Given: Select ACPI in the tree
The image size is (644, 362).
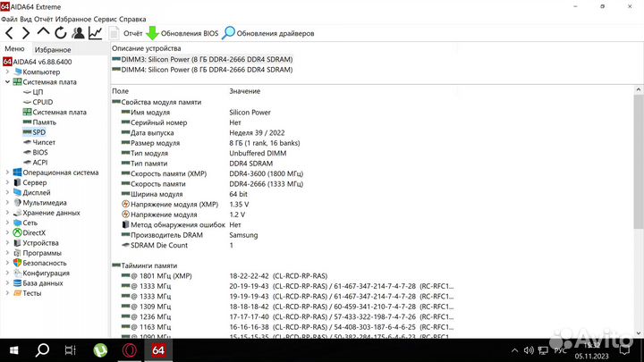Looking at the screenshot, I should (x=35, y=162).
